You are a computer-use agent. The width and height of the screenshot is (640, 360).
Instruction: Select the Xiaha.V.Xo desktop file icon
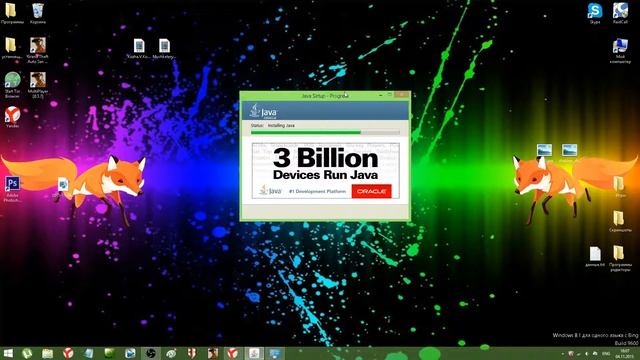[x=139, y=49]
